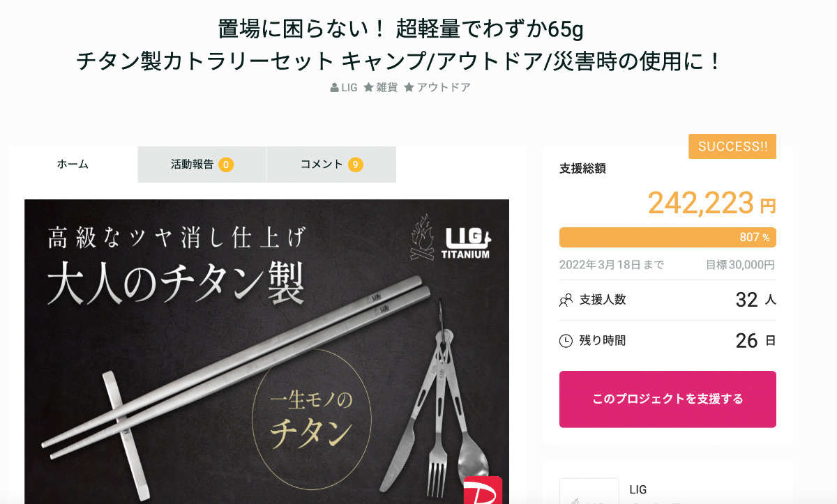Click the 807% funding progress bar

(668, 238)
